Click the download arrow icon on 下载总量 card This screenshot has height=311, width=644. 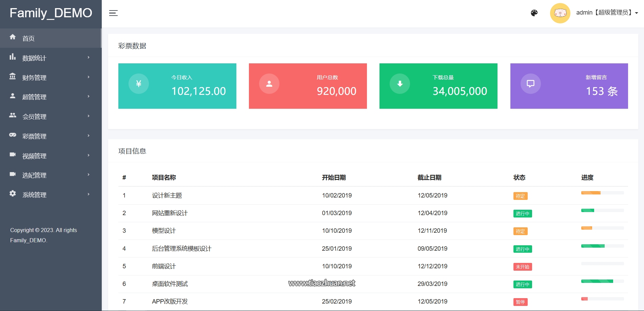click(400, 84)
